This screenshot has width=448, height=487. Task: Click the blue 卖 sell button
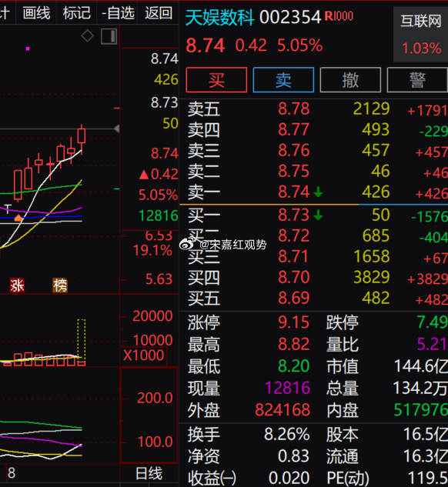pyautogui.click(x=283, y=80)
